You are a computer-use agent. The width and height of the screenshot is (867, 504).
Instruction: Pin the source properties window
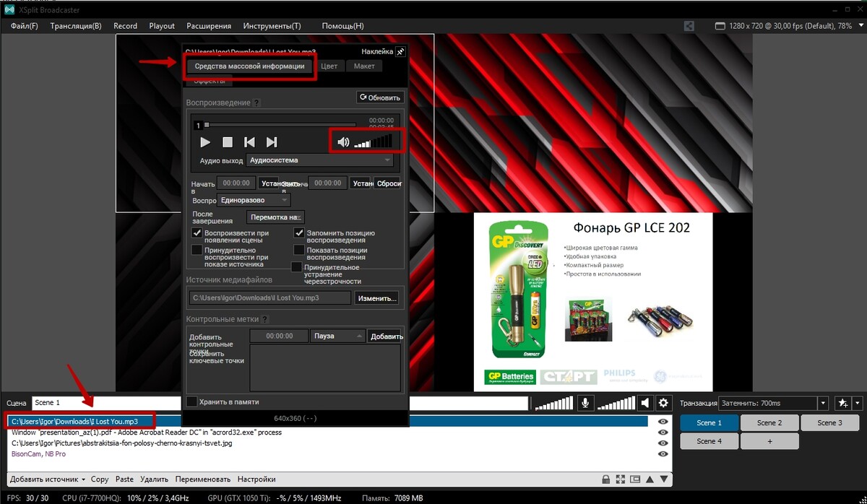click(401, 52)
